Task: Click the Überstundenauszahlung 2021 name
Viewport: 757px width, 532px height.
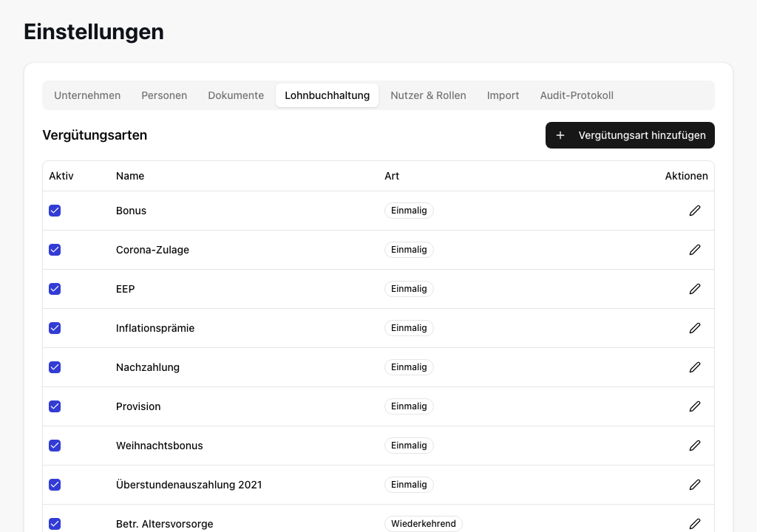Action: [189, 485]
